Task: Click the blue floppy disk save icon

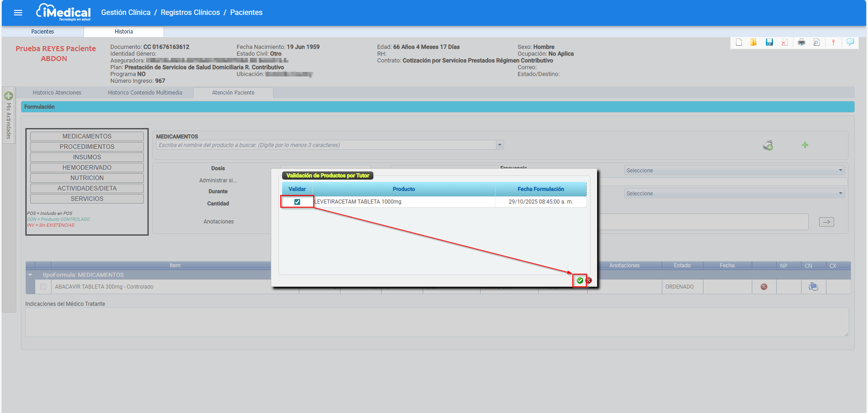Action: coord(769,43)
